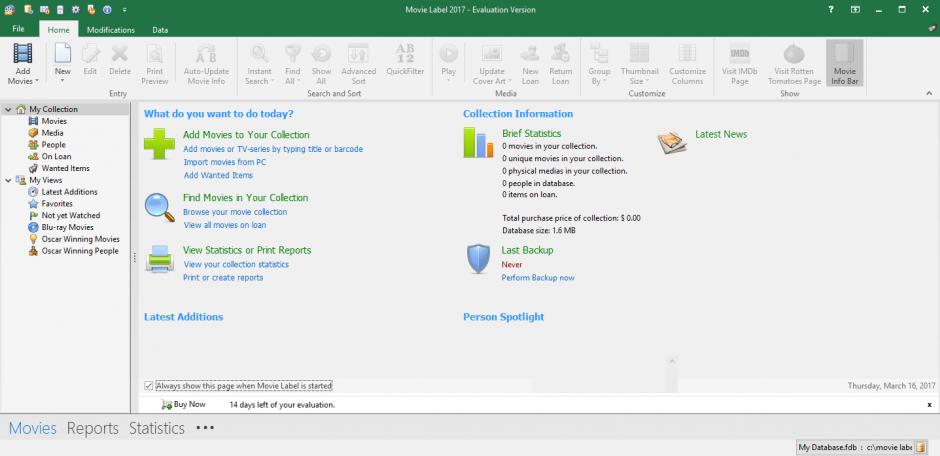940x456 pixels.
Task: Click the Last Backup shield icon
Action: [478, 259]
